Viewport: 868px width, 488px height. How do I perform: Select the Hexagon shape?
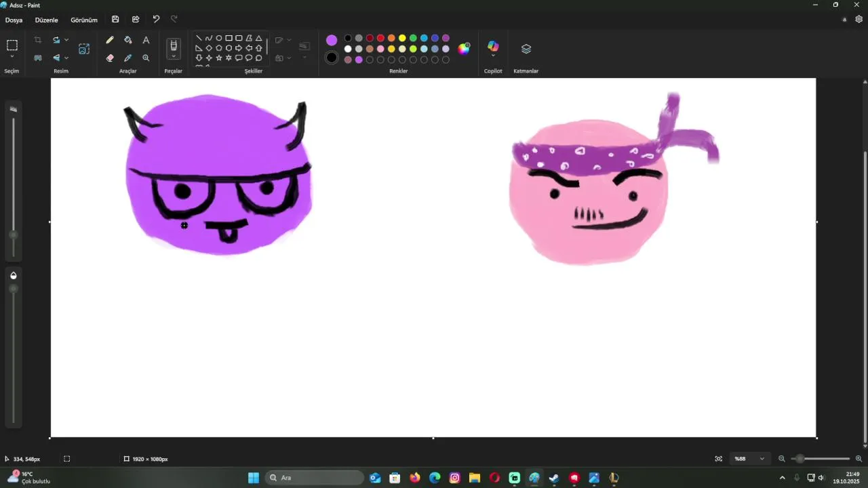pos(229,48)
